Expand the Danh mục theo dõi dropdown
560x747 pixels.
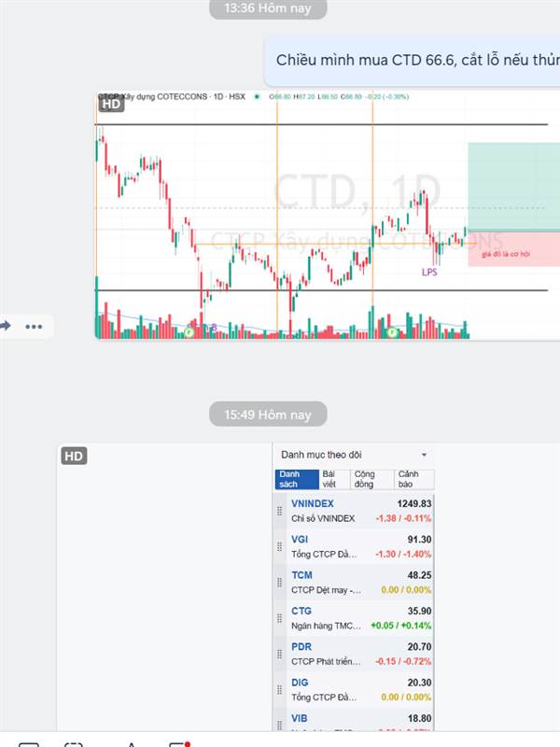pos(424,455)
